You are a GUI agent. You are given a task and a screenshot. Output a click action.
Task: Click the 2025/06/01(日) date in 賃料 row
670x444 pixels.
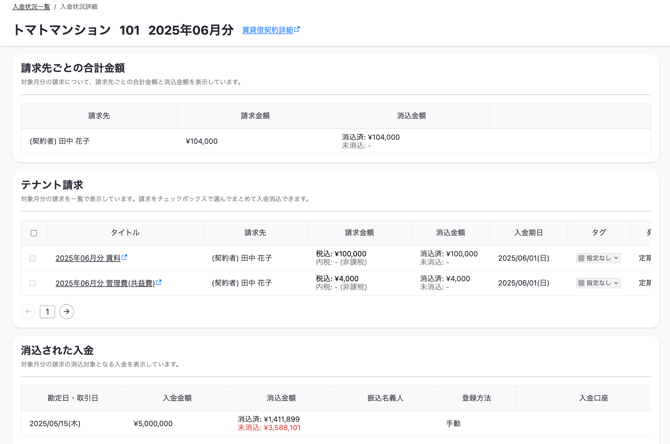[x=523, y=258]
